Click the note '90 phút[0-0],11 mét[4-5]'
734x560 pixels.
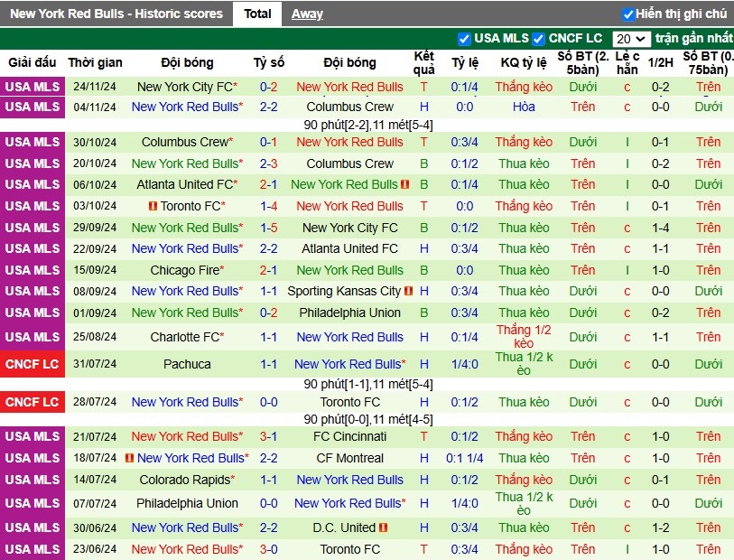[x=368, y=419]
